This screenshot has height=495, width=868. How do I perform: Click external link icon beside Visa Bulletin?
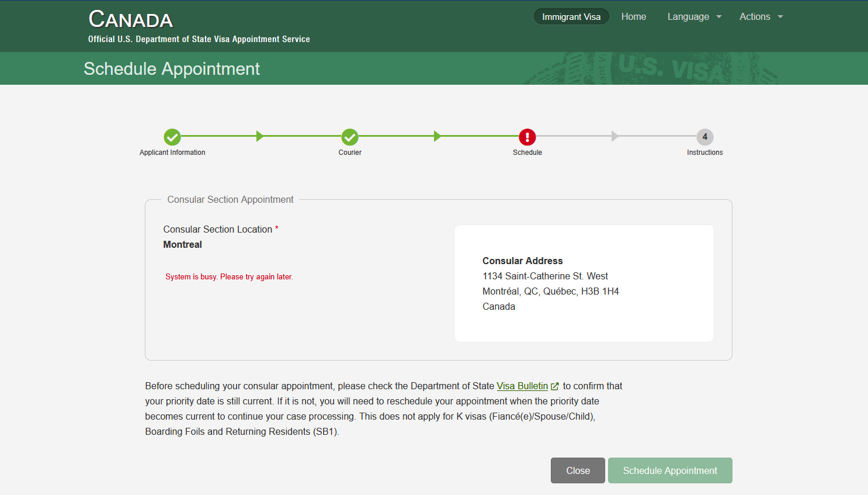tap(555, 386)
